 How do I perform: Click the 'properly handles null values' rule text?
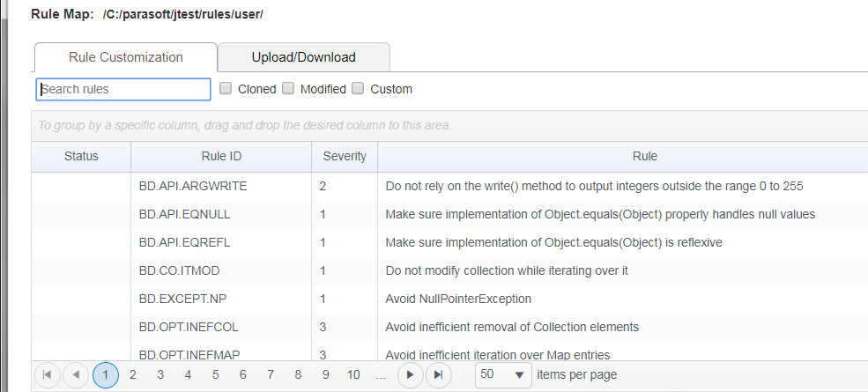pos(600,214)
